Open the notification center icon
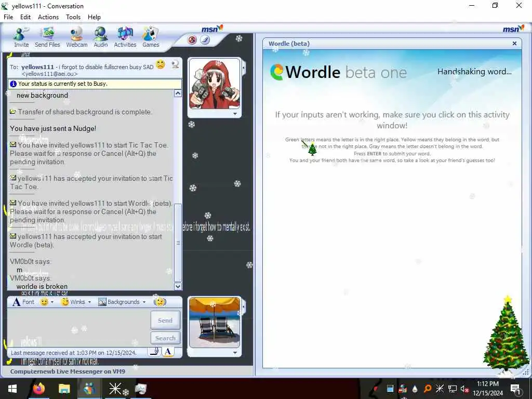Screen dimensions: 532x399 515,389
